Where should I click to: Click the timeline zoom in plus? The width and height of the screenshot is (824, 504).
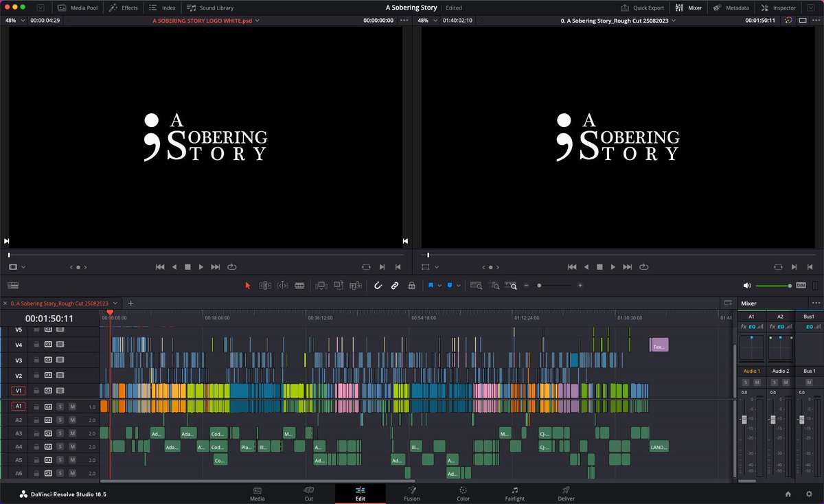click(x=580, y=286)
